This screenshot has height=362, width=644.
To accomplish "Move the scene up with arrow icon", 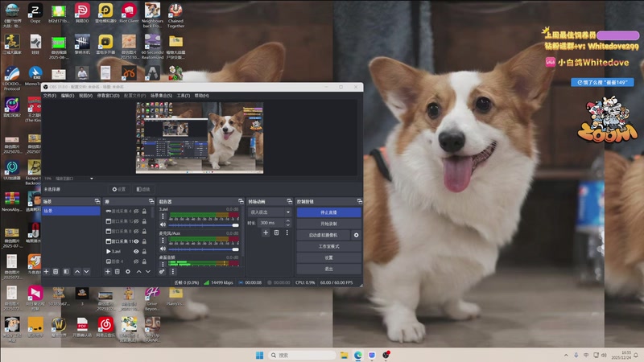I will click(x=77, y=272).
